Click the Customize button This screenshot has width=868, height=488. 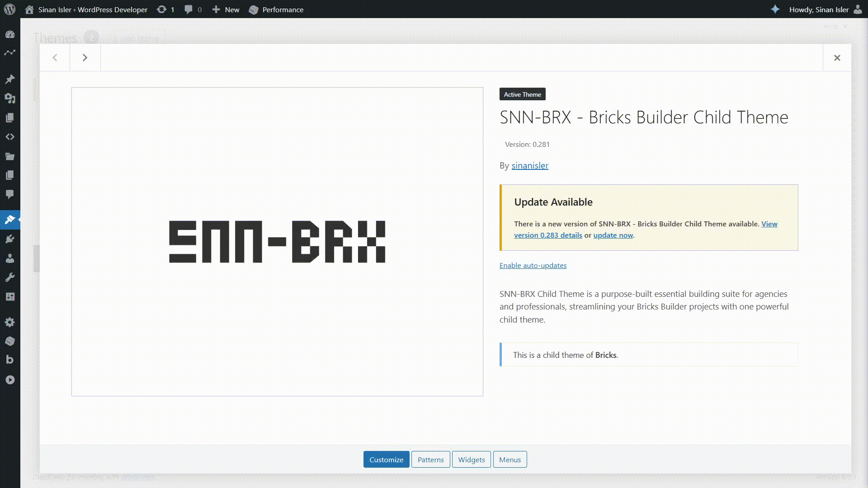386,460
